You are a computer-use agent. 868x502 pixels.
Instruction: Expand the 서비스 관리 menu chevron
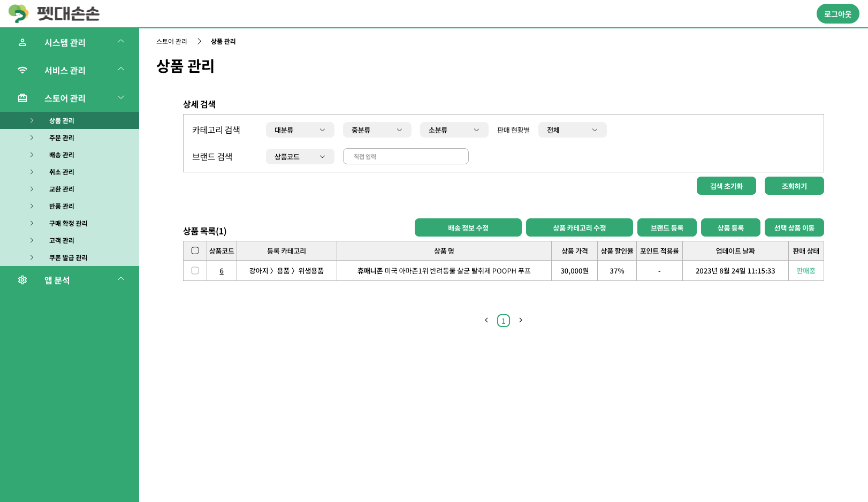click(121, 69)
